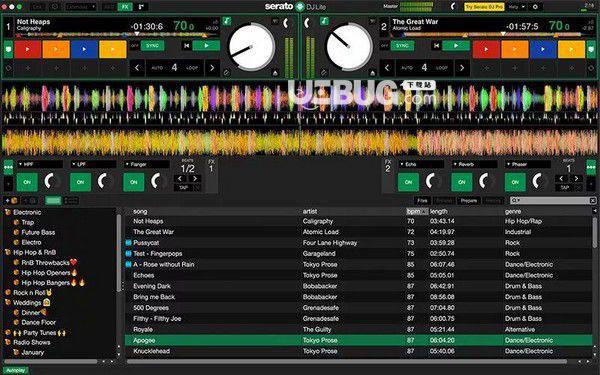The height and width of the screenshot is (375, 600).
Task: Trigger the red cue point on deck 1
Action: pyautogui.click(x=28, y=49)
